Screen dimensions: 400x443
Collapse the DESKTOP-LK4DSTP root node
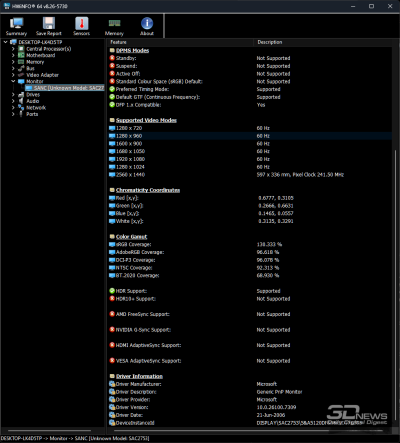click(x=6, y=42)
